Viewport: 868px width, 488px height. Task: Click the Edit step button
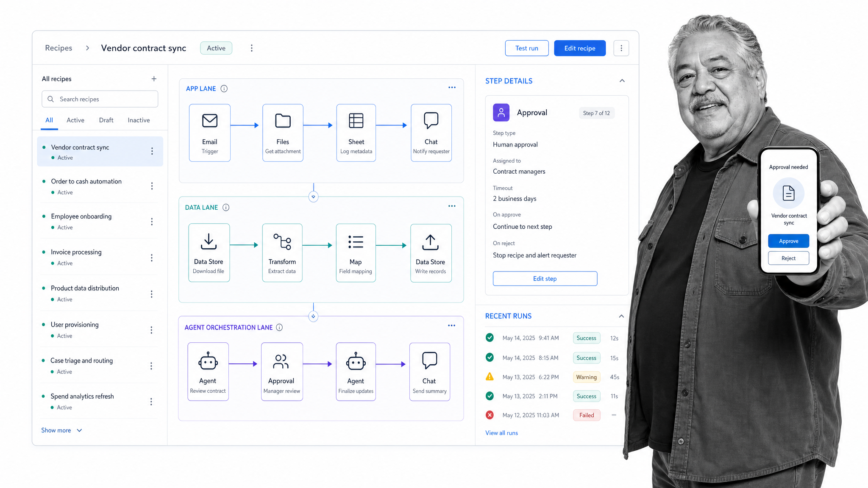coord(545,279)
